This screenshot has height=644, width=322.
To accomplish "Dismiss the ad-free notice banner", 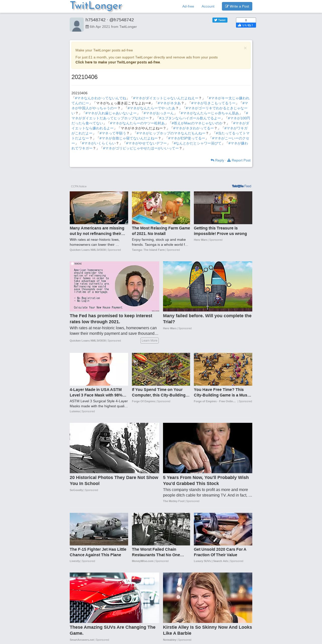I will point(245,48).
